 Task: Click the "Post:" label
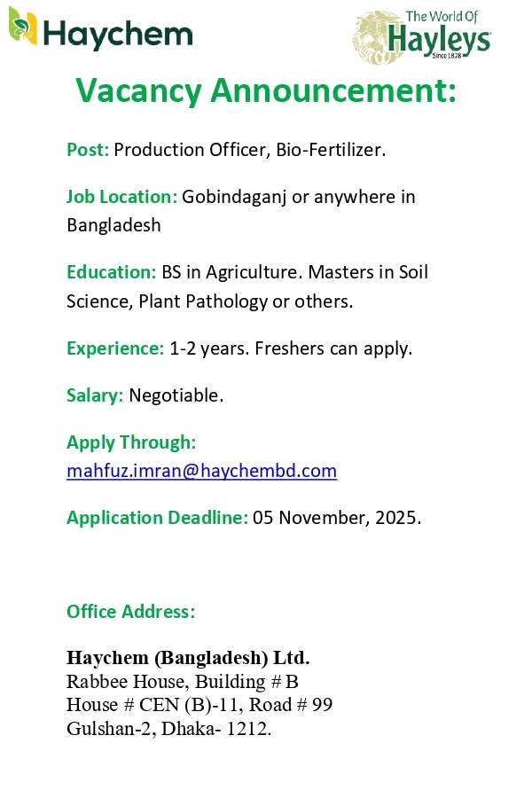click(88, 150)
